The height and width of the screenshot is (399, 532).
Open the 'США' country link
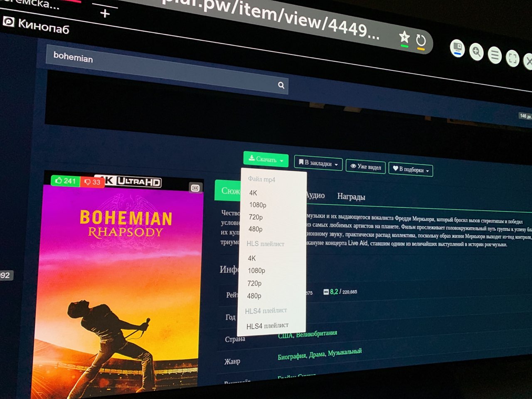click(285, 335)
